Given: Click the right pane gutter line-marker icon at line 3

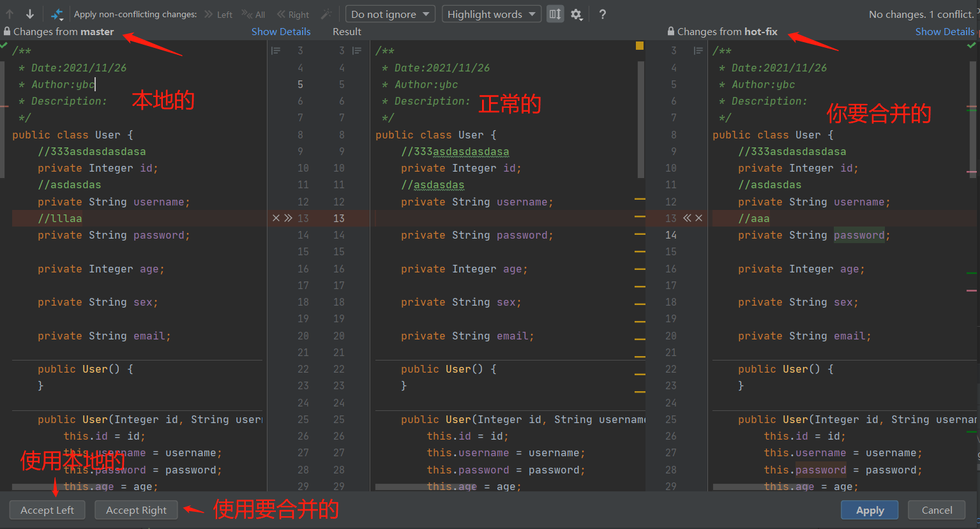Looking at the screenshot, I should coord(698,50).
